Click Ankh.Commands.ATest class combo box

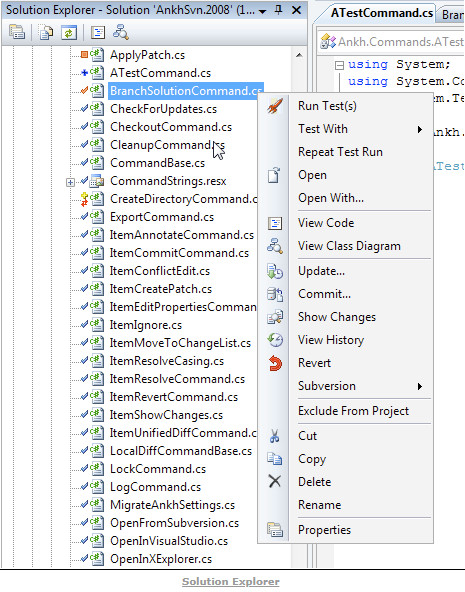(391, 42)
